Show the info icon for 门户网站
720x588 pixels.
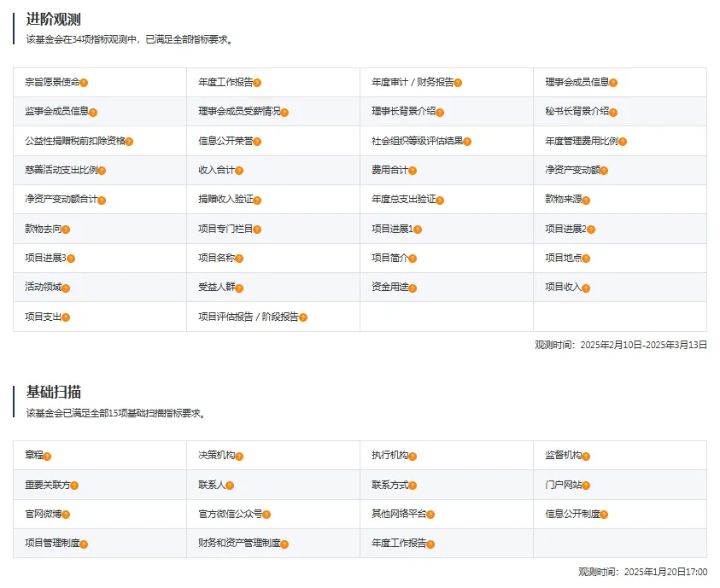point(588,486)
